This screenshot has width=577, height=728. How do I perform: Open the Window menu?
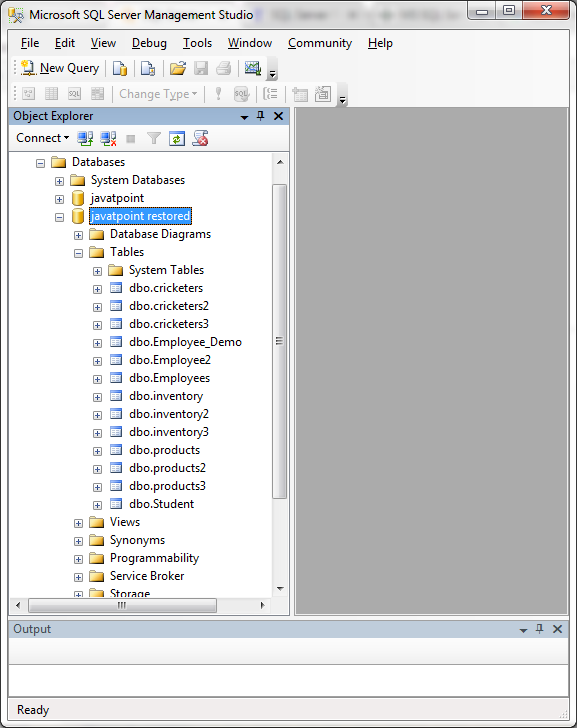click(x=250, y=43)
